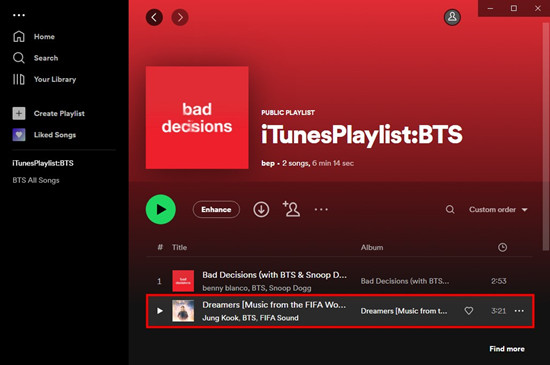Open the user profile icon
550x365 pixels.
(452, 17)
